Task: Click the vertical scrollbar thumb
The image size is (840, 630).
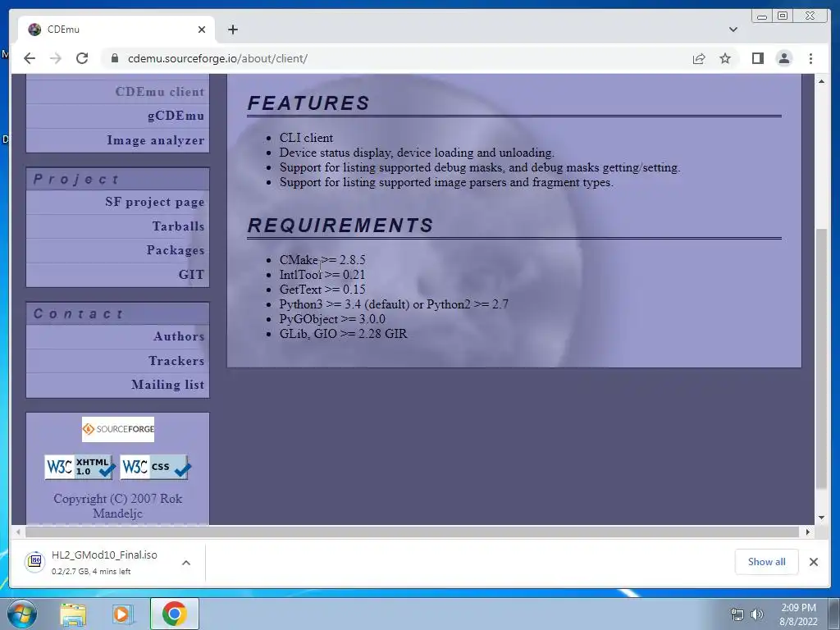Action: click(821, 358)
